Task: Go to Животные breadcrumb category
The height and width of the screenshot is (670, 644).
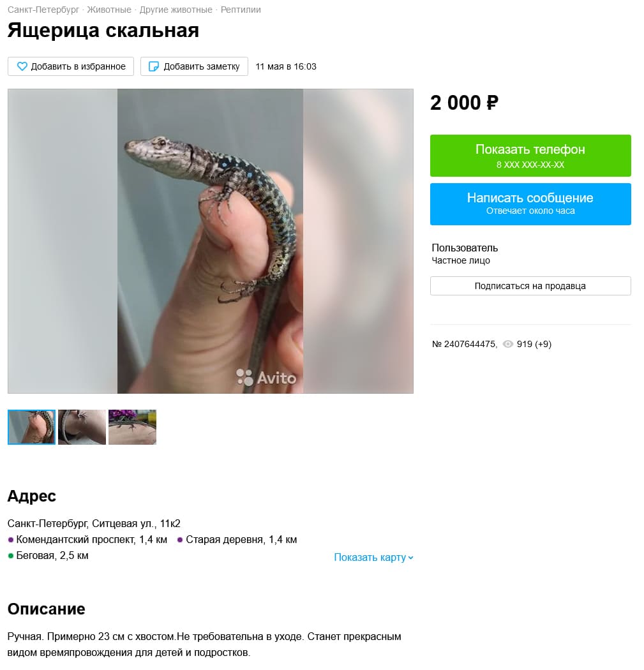Action: point(109,10)
